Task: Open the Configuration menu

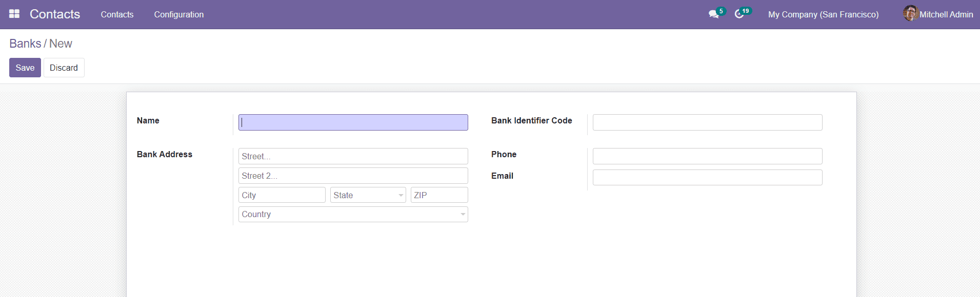Action: tap(178, 14)
